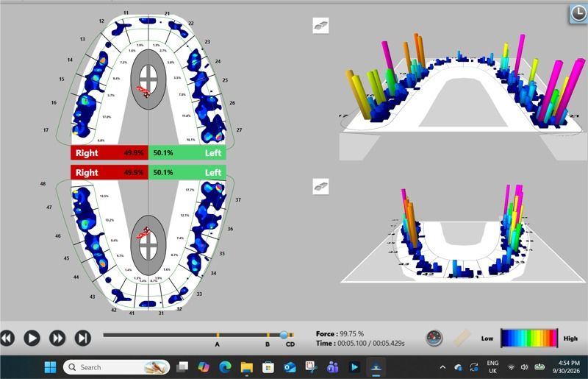The width and height of the screenshot is (588, 379).
Task: Click the lower arch center-of-force target
Action: [x=148, y=245]
